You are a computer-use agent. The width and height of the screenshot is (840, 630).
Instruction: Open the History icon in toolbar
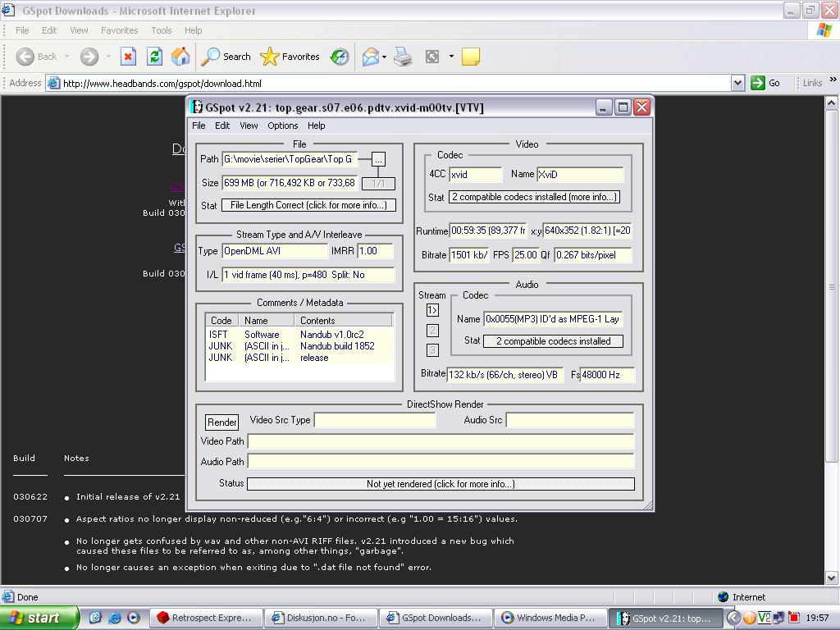coord(340,57)
